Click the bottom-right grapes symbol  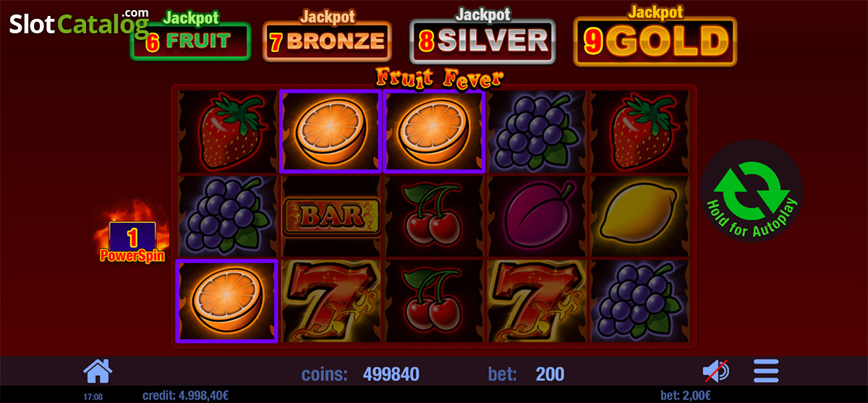point(639,300)
